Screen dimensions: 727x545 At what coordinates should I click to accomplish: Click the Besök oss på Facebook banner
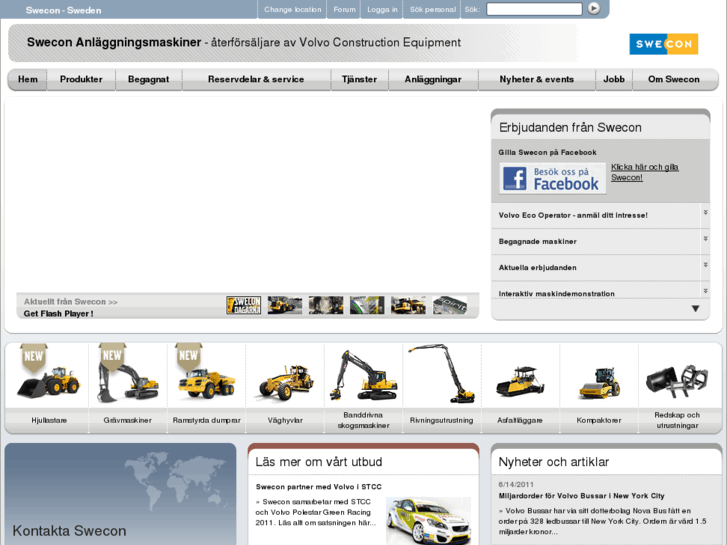(x=553, y=178)
